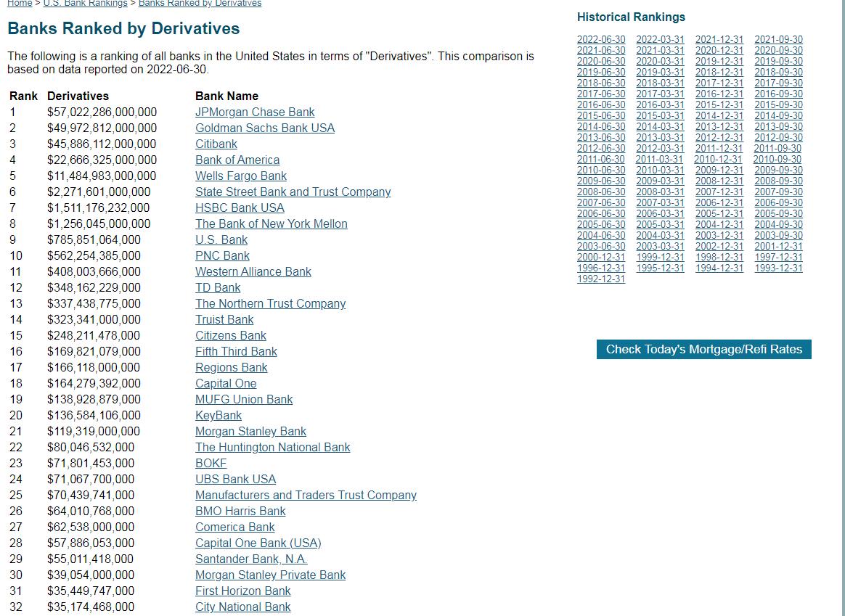Screen dimensions: 845x616
Task: Open KeyBank link
Action: coord(219,415)
